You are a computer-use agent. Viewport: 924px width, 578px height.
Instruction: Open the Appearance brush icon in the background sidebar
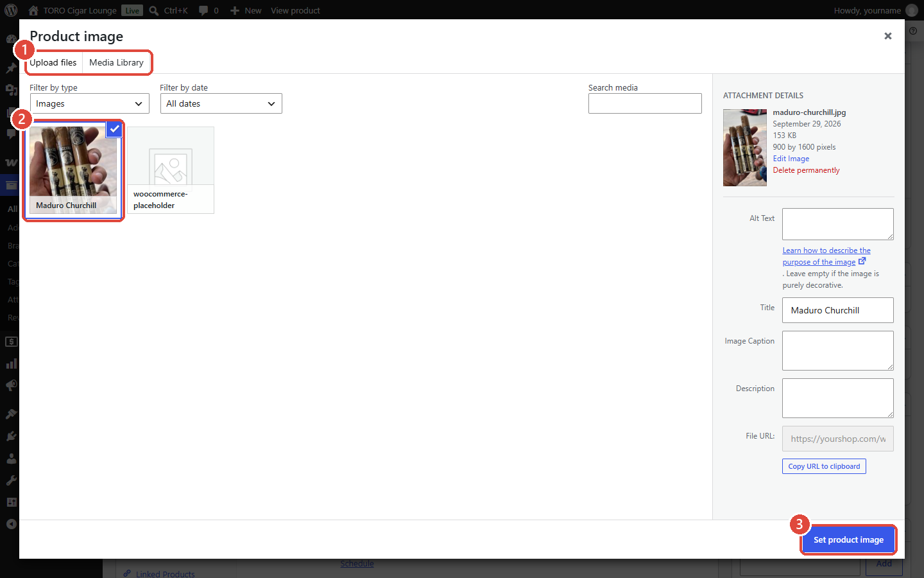click(x=11, y=414)
